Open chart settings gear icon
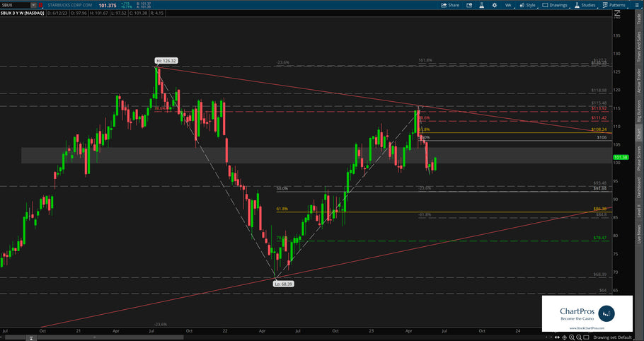Screen dimensions: 644x341 pyautogui.click(x=495, y=6)
